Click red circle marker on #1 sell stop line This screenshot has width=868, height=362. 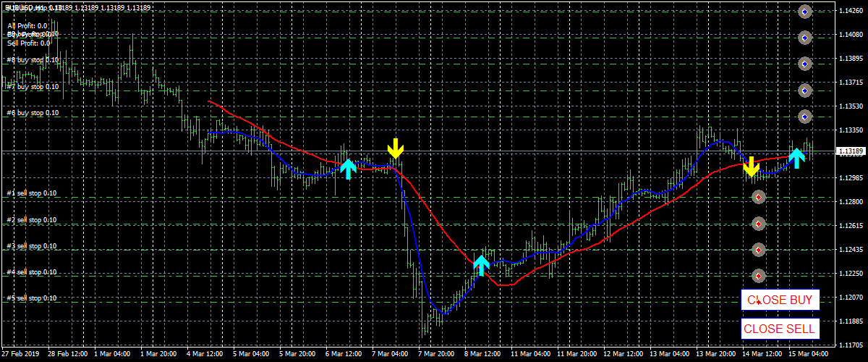[758, 197]
